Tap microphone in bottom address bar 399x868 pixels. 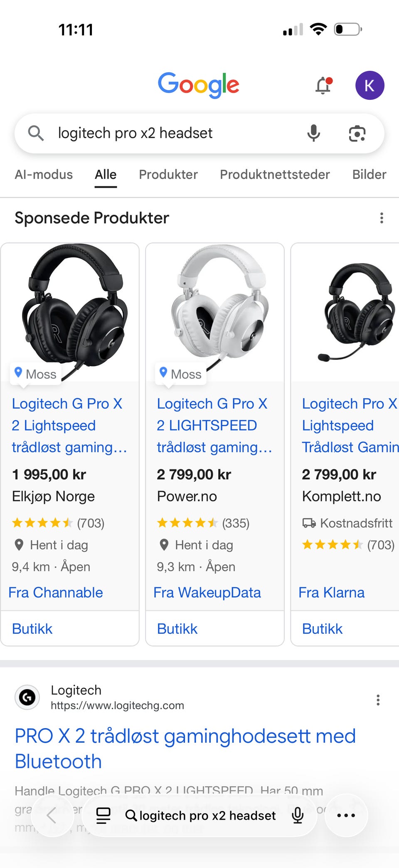[298, 816]
